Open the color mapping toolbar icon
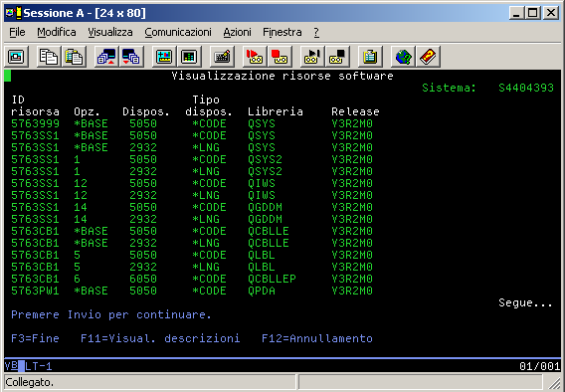Image resolution: width=565 pixels, height=392 pixels. click(x=189, y=57)
